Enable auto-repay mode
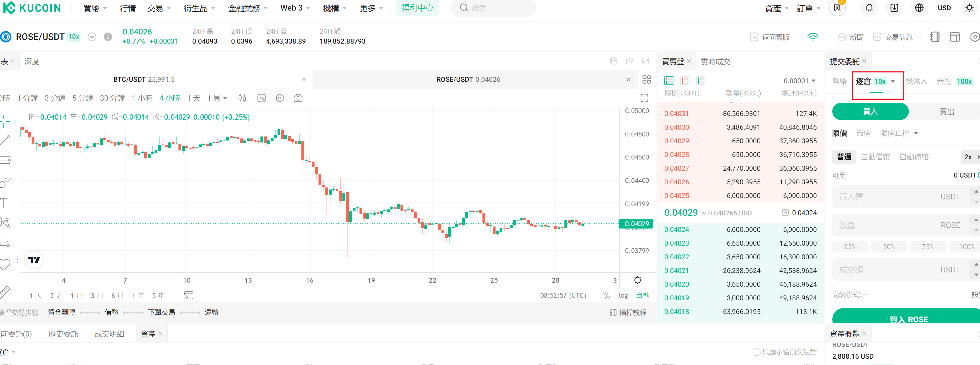 [914, 157]
